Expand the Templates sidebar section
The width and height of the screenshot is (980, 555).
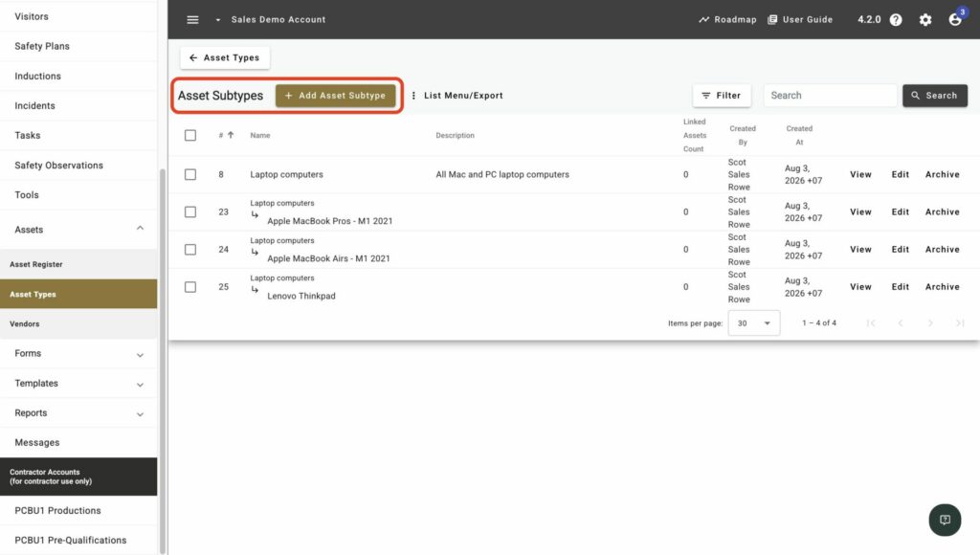point(78,383)
